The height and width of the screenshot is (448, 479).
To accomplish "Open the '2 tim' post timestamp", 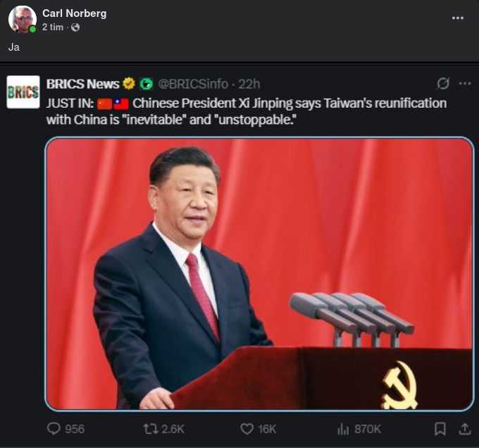I will pos(53,27).
